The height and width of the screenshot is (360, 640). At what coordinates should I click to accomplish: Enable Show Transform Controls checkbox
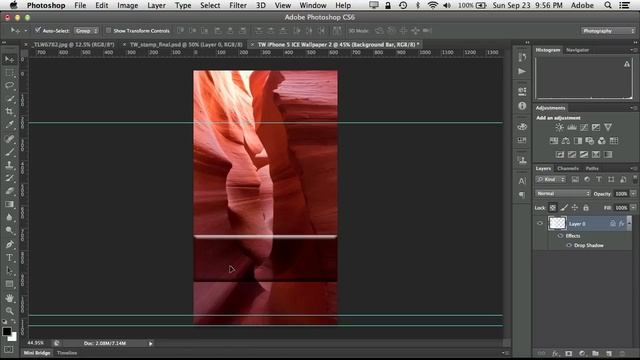pos(108,30)
